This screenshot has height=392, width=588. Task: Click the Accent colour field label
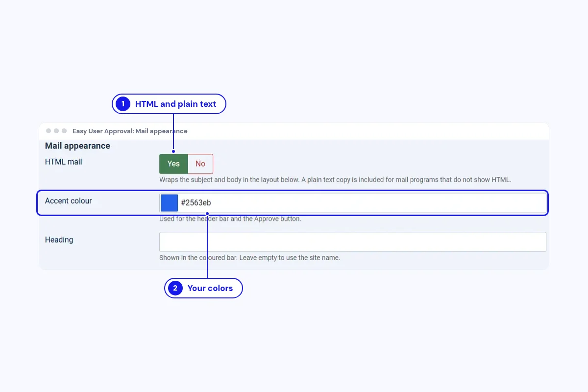69,201
